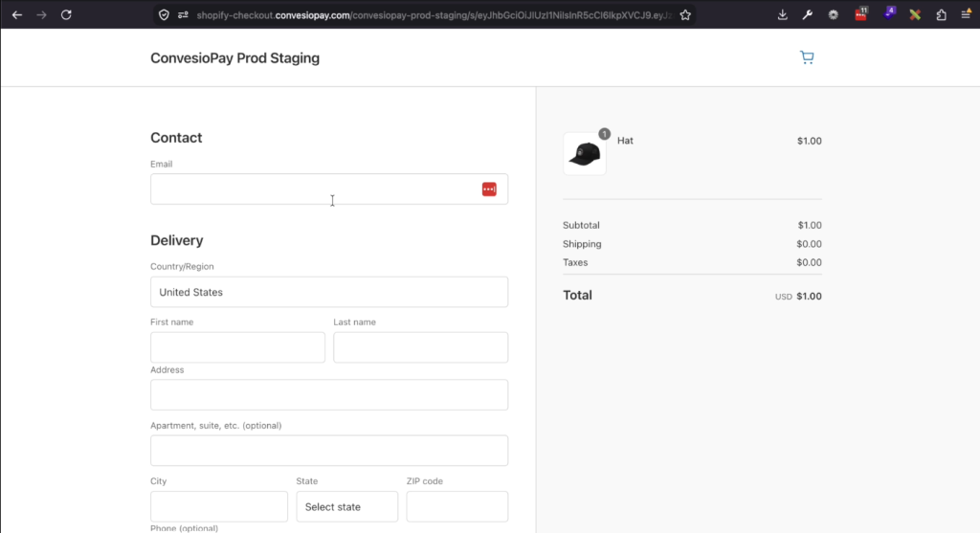The width and height of the screenshot is (980, 533).
Task: Click the Shipping $0.00 value
Action: tap(809, 244)
